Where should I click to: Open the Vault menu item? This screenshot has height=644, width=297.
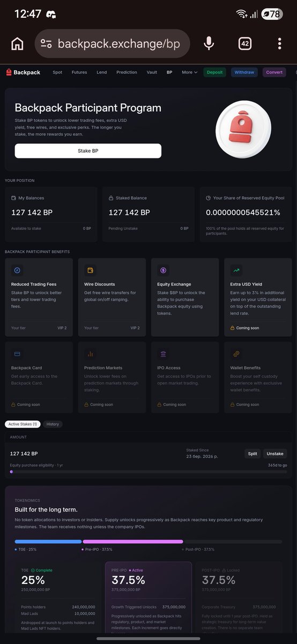[152, 72]
